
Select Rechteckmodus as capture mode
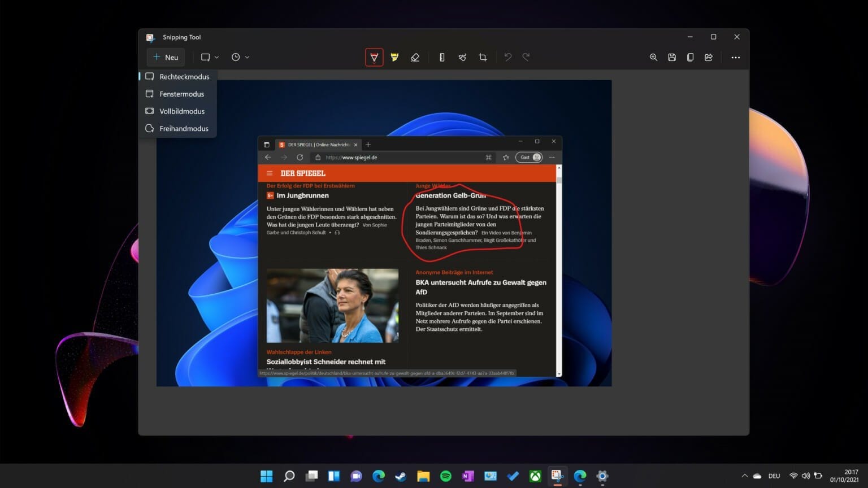tap(184, 76)
